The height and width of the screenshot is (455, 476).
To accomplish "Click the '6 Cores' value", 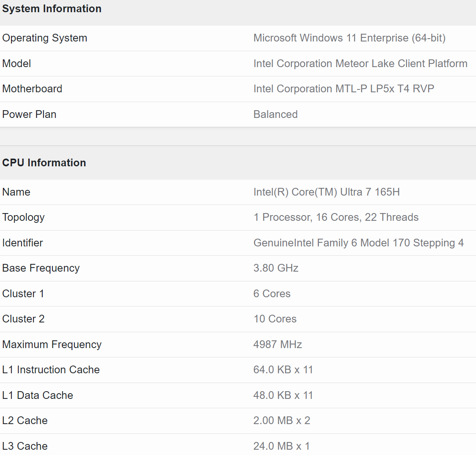I will tap(272, 294).
